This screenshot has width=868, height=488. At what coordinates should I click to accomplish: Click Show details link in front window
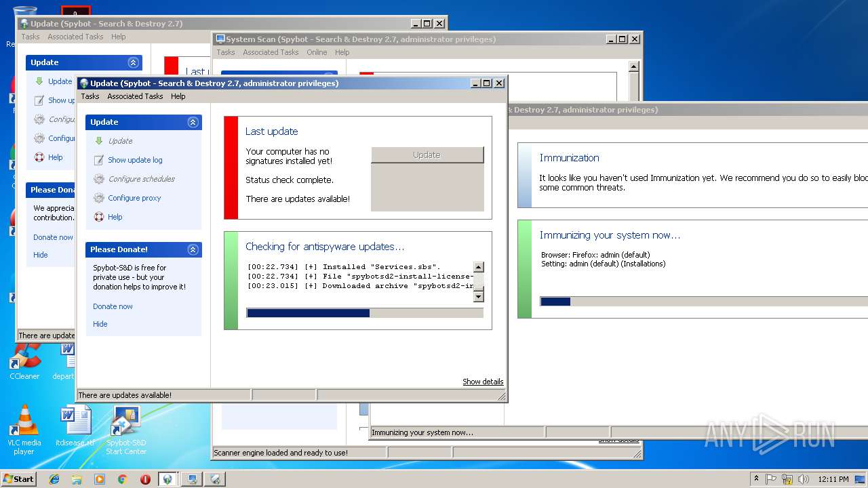483,382
